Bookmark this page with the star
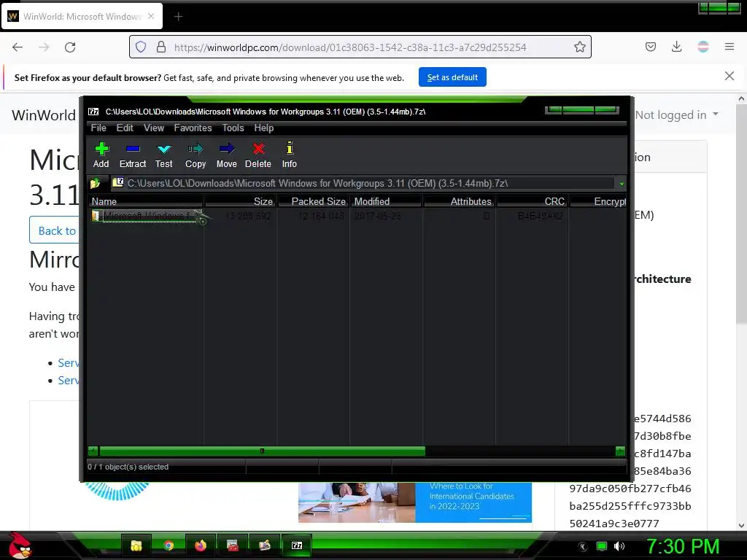 pos(579,47)
